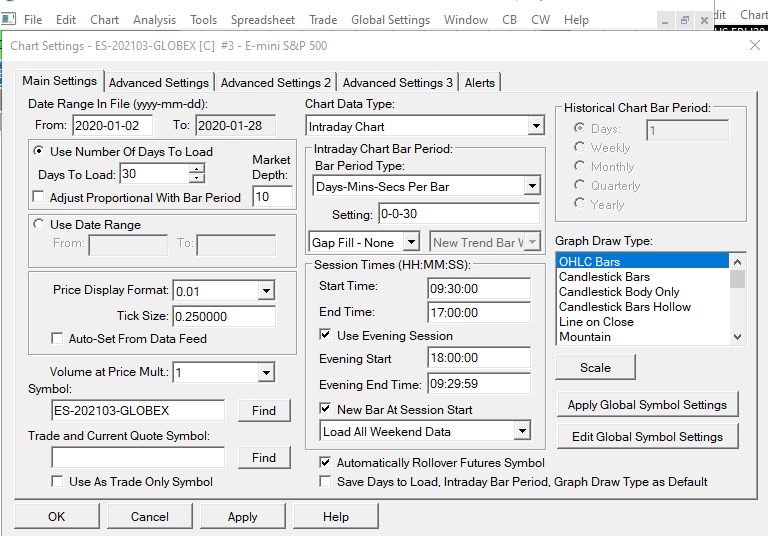Open the Edit menu
Image resolution: width=768 pixels, height=536 pixels.
(x=66, y=20)
